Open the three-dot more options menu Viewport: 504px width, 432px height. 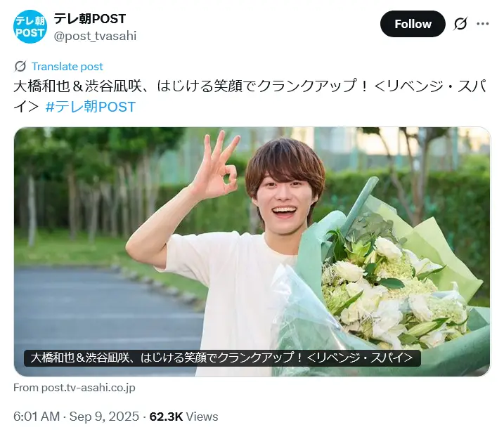pos(482,24)
